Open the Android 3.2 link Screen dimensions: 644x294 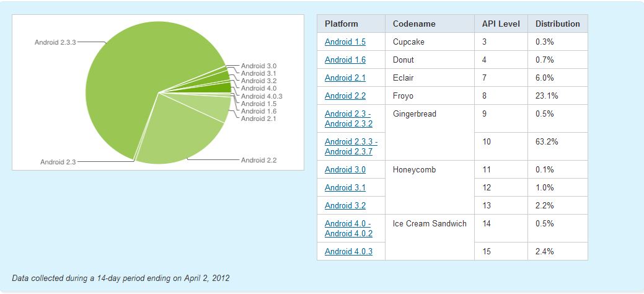coord(345,206)
